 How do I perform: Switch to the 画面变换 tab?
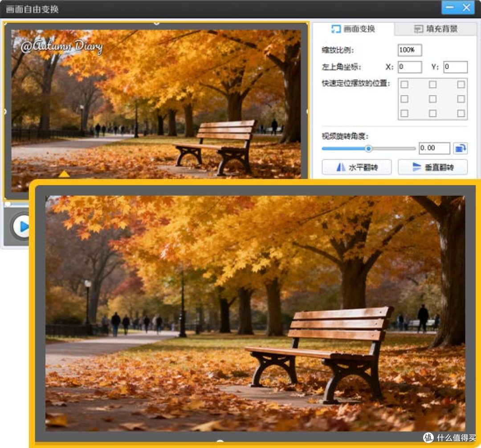click(353, 29)
